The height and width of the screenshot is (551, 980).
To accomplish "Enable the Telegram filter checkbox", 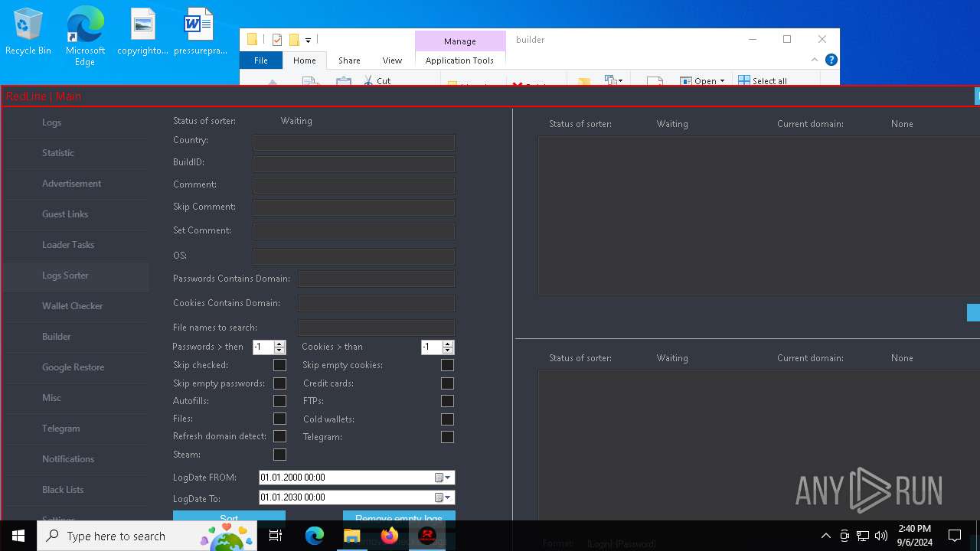I will (x=447, y=437).
